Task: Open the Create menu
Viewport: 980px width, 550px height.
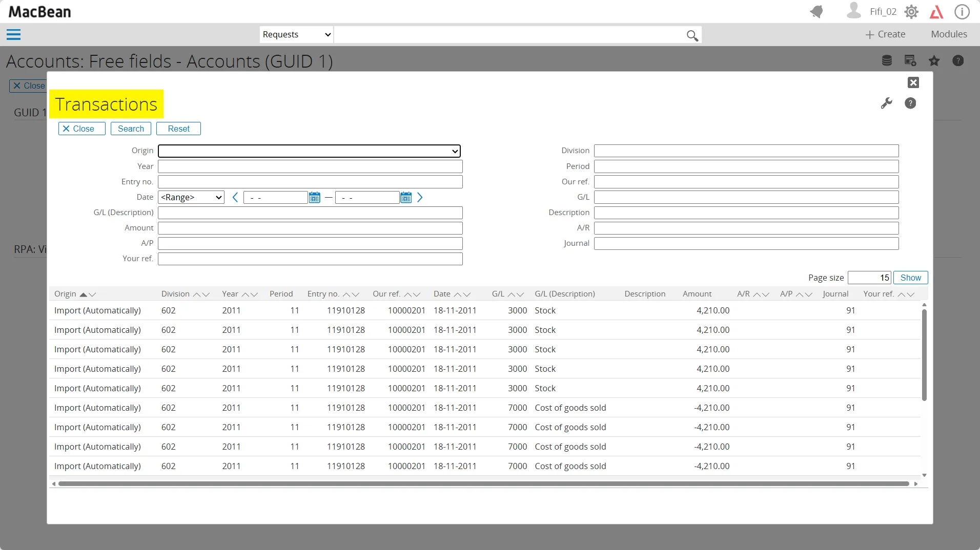Action: tap(885, 34)
